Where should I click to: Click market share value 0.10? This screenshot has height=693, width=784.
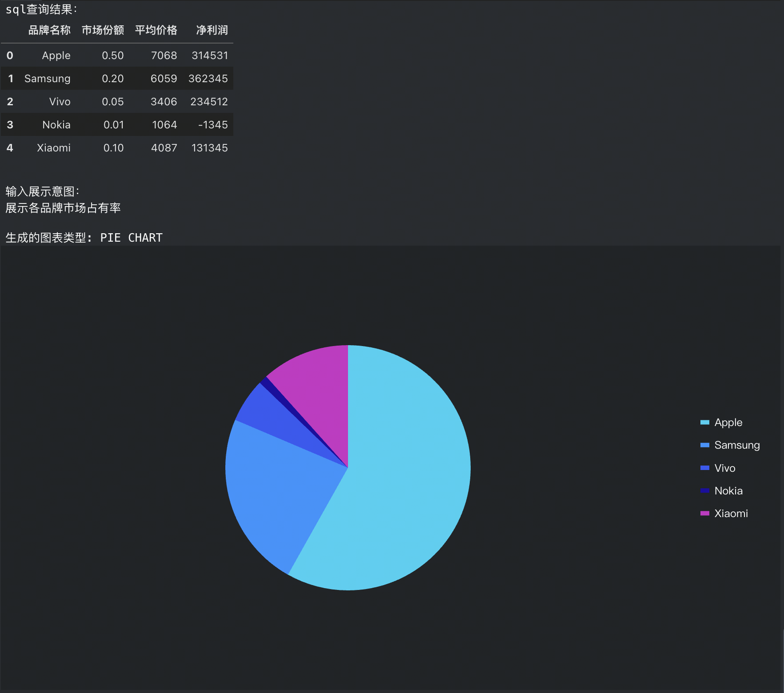[114, 148]
